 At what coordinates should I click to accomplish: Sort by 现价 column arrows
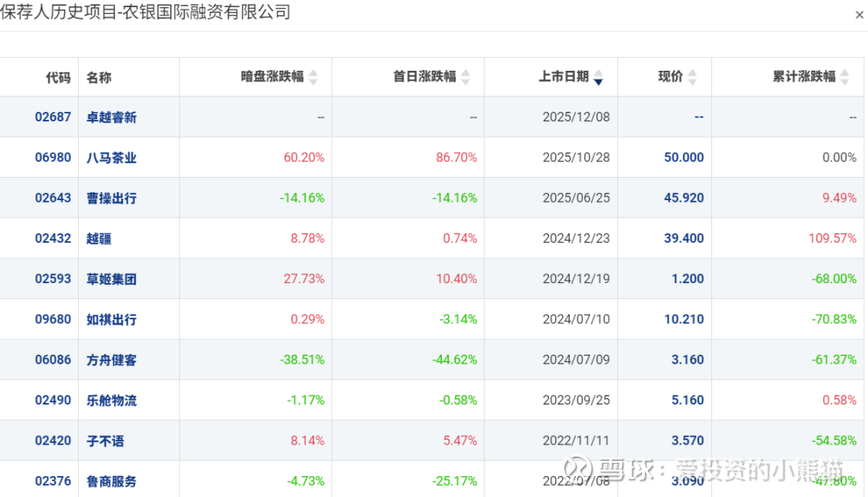[x=692, y=77]
